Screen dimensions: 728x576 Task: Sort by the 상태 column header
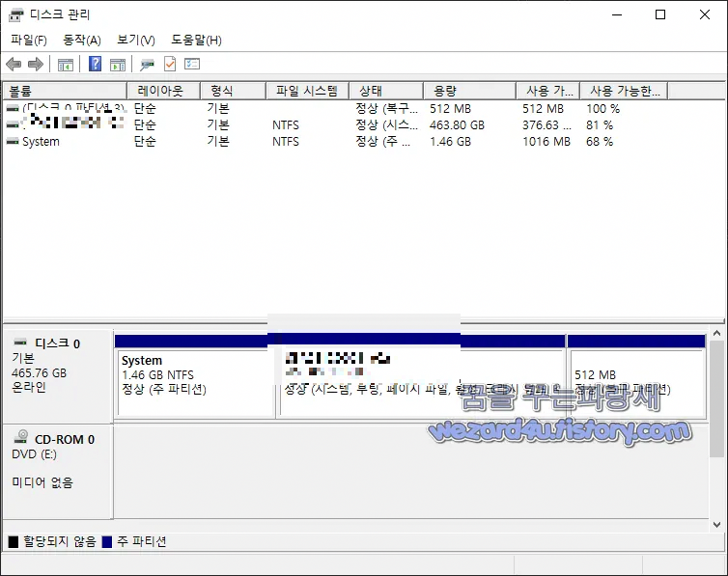(386, 91)
